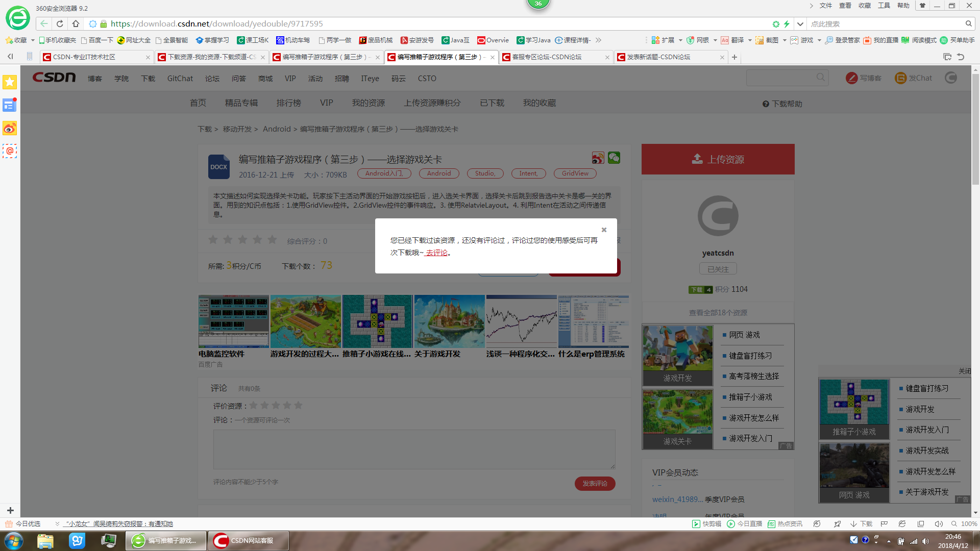Open 排行榜 navigation item
The image size is (980, 551).
tap(289, 103)
